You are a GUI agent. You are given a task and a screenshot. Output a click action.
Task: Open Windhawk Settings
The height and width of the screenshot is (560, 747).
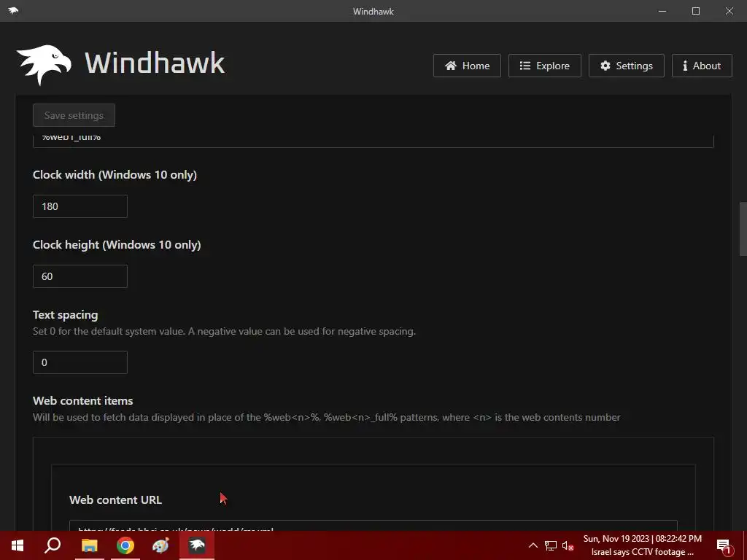pyautogui.click(x=627, y=66)
